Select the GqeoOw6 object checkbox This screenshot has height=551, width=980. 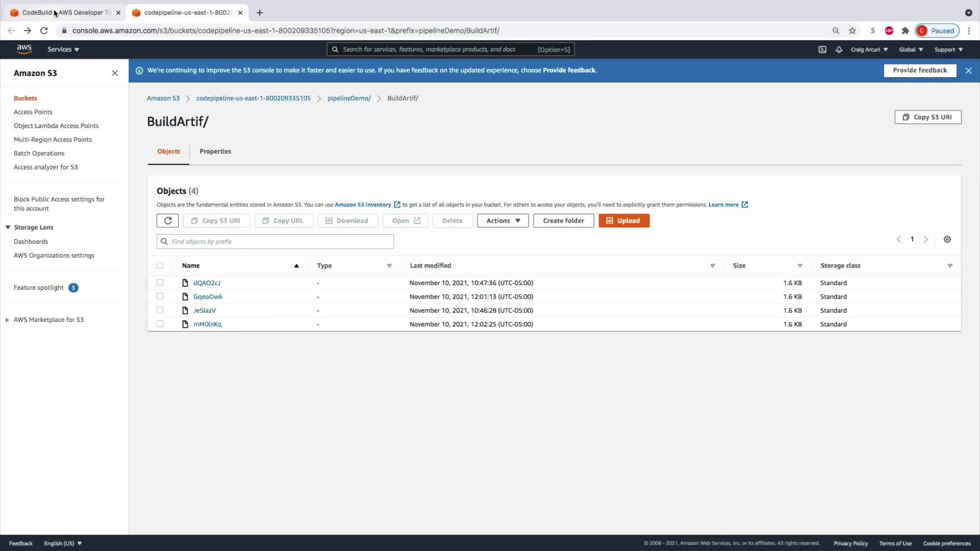[160, 296]
